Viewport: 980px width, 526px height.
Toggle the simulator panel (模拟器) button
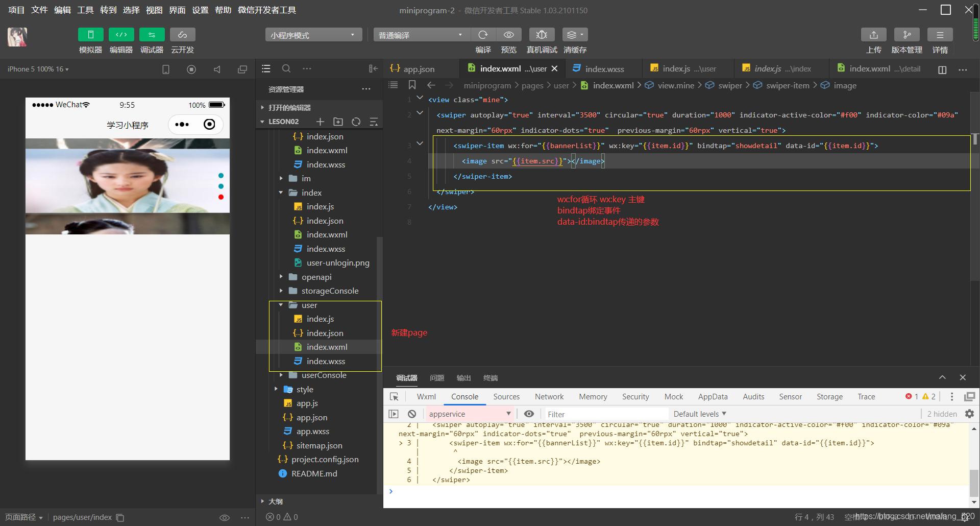point(90,35)
